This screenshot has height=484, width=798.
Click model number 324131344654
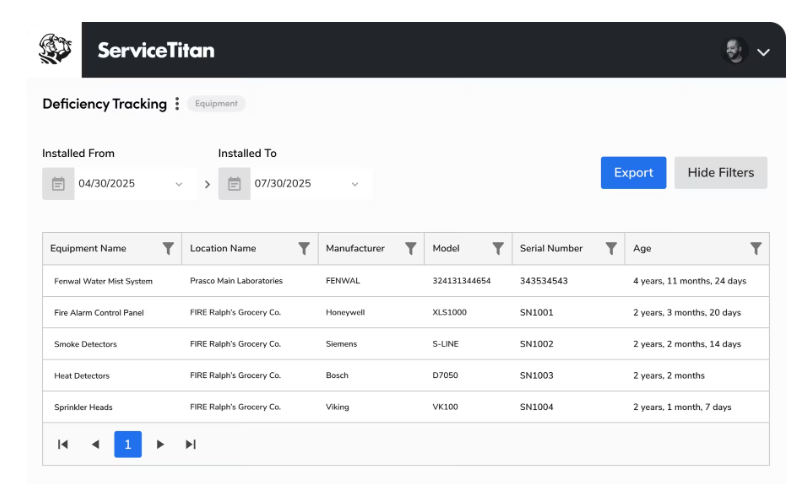[x=462, y=281]
